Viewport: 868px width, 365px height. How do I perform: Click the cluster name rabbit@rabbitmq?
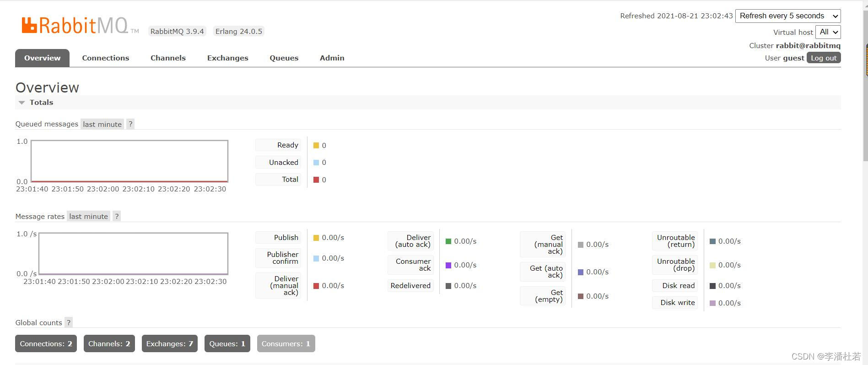[x=808, y=46]
